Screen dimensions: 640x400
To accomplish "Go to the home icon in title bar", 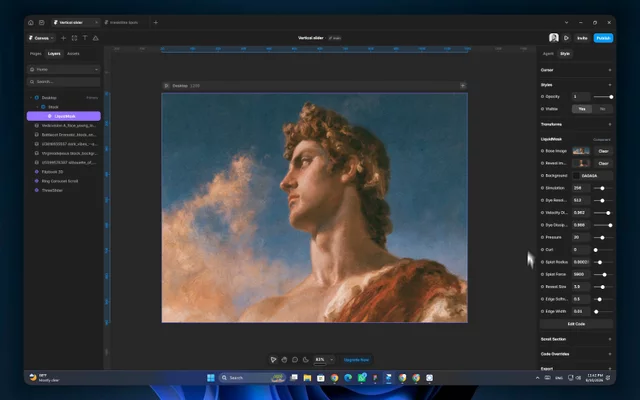I will click(x=31, y=22).
